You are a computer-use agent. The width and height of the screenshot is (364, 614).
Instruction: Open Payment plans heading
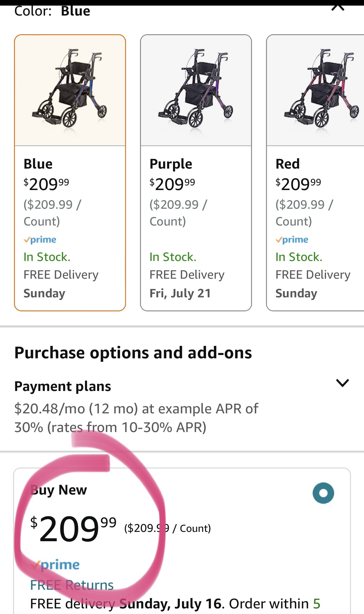[x=63, y=387]
